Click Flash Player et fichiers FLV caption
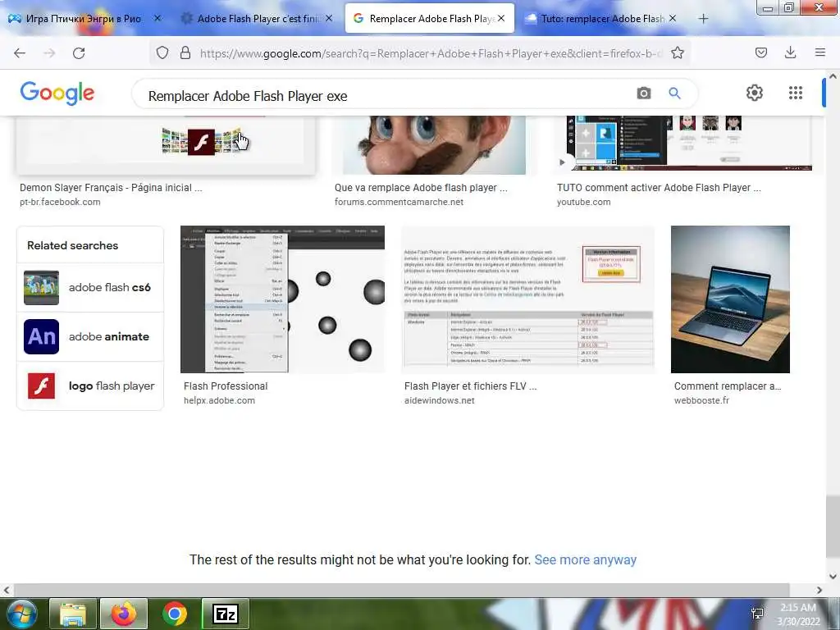The image size is (840, 630). (470, 386)
